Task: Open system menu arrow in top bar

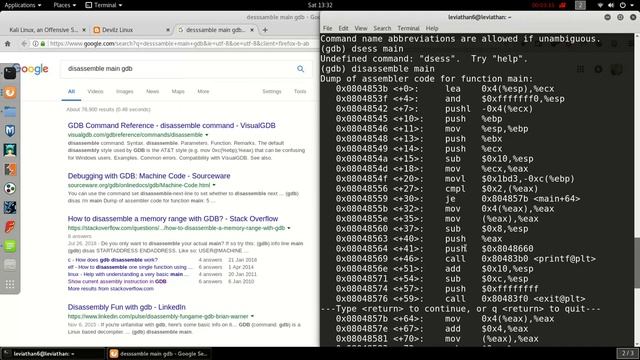Action: coord(633,5)
